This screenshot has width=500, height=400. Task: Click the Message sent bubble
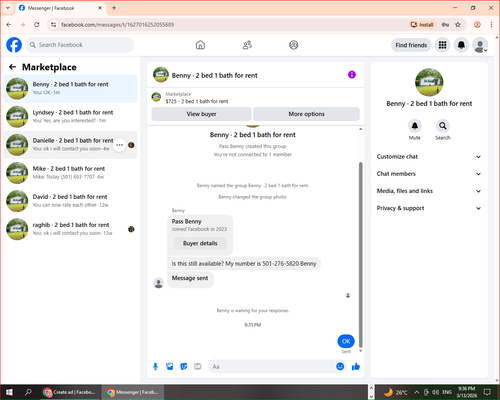click(190, 278)
